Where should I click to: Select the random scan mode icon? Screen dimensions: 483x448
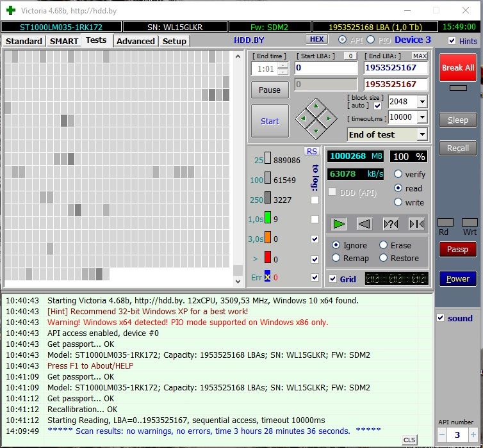point(391,223)
